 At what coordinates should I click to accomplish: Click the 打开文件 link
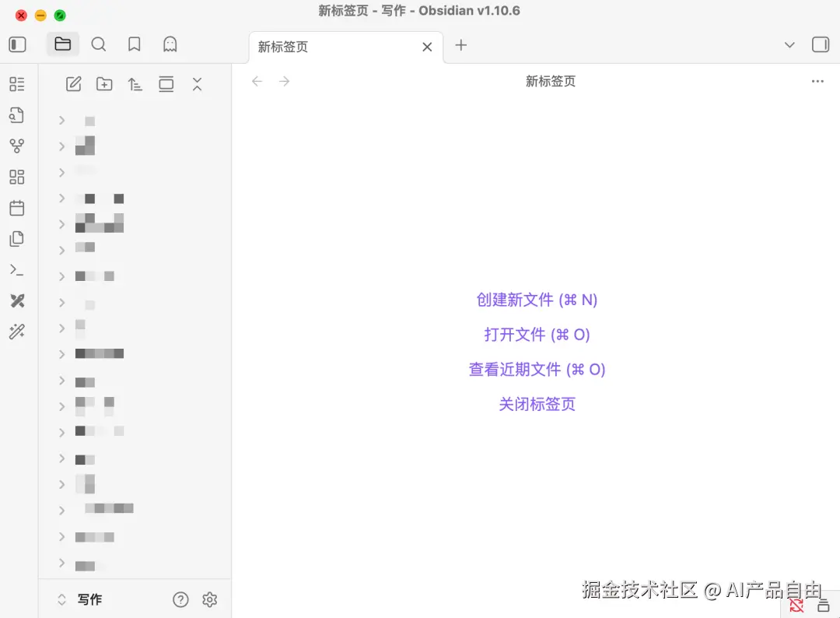pos(537,334)
